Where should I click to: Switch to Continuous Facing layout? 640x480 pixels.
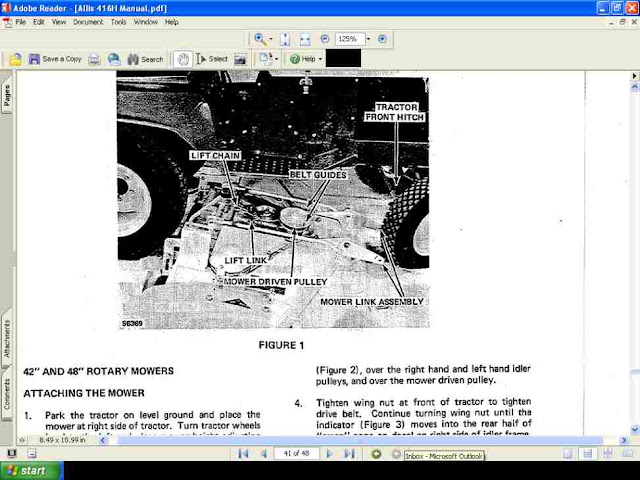point(608,453)
